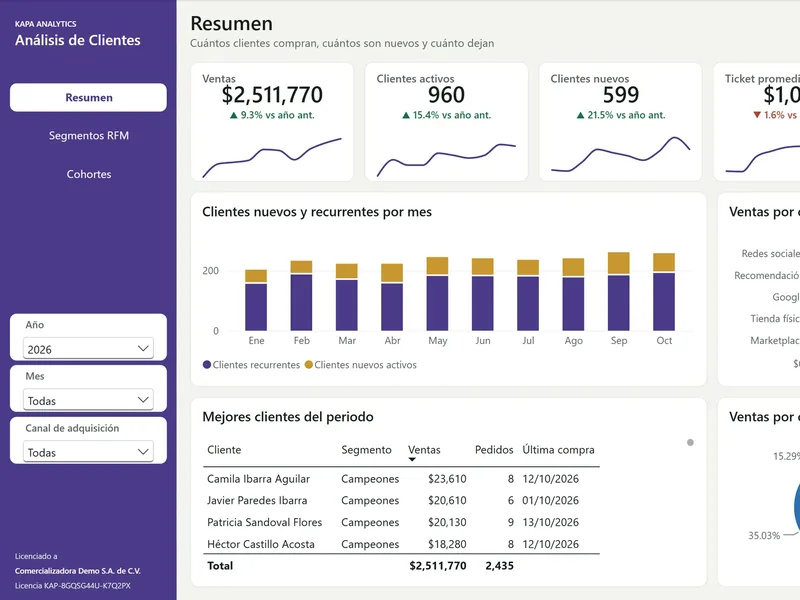
Task: Select the Ene bar in monthly chart
Action: pyautogui.click(x=256, y=300)
